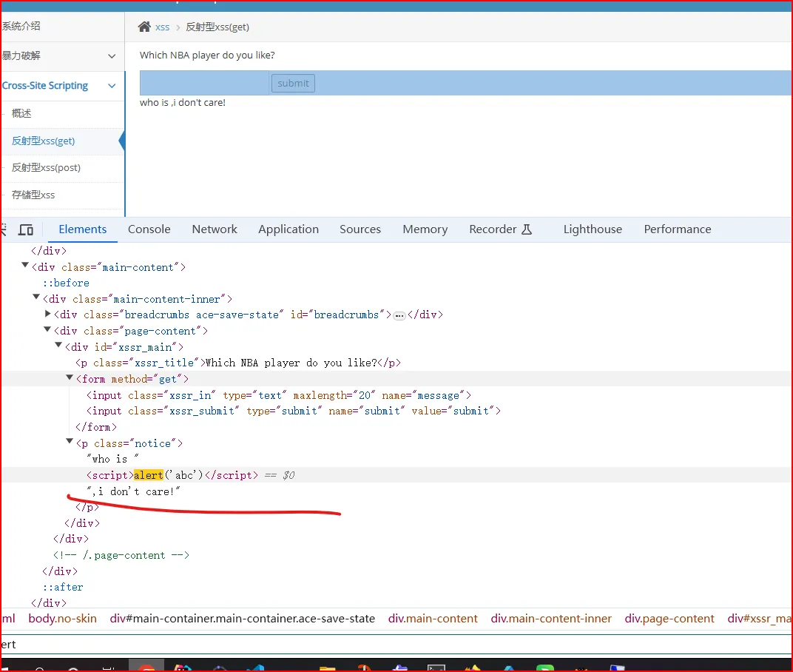The height and width of the screenshot is (672, 793).
Task: Select the ::before pseudo-element line
Action: (67, 283)
